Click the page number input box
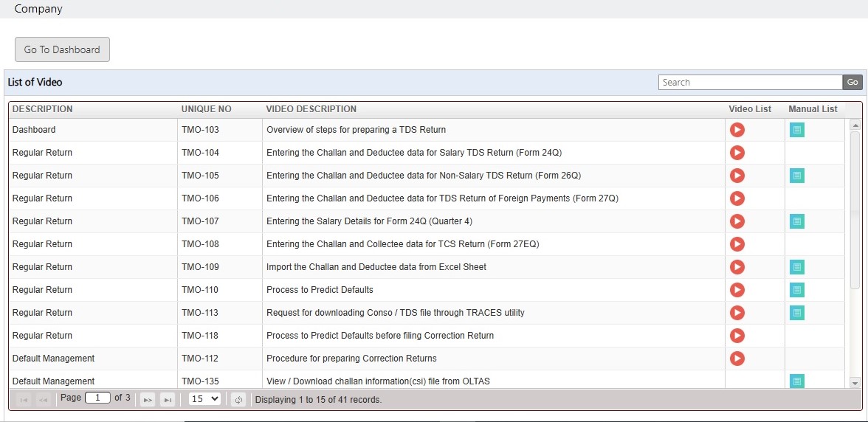This screenshot has height=422, width=868. (97, 398)
